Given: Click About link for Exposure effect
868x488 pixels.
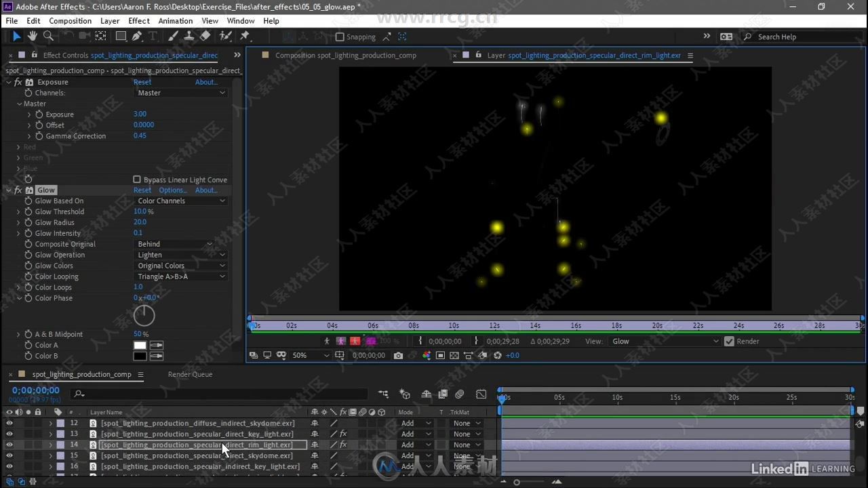Looking at the screenshot, I should (207, 82).
